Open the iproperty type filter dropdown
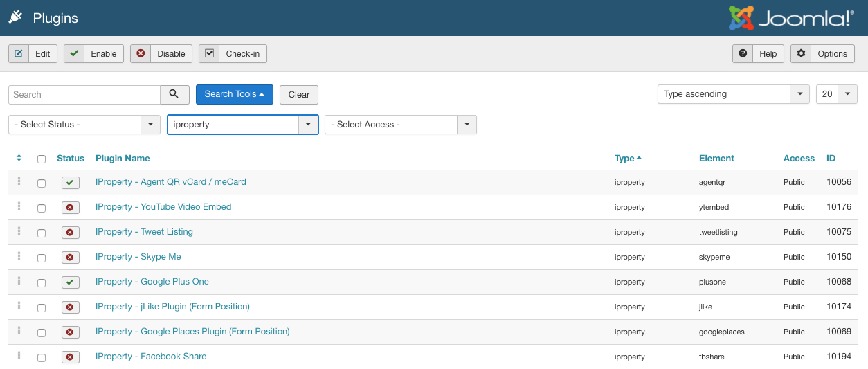This screenshot has height=369, width=868. pyautogui.click(x=243, y=125)
